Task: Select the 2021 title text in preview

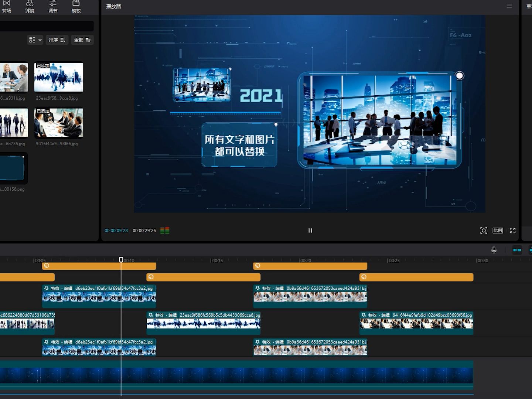Action: pyautogui.click(x=261, y=96)
